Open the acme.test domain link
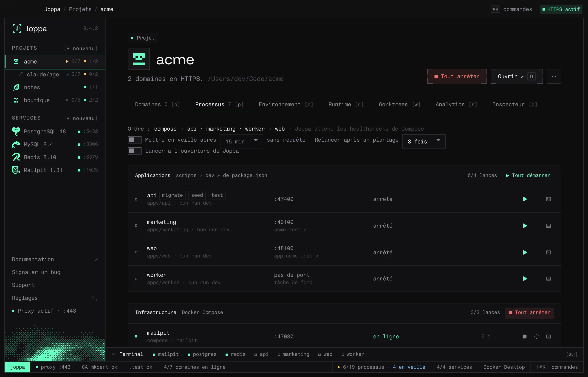Screen dimensions: 588x377 pos(290,230)
